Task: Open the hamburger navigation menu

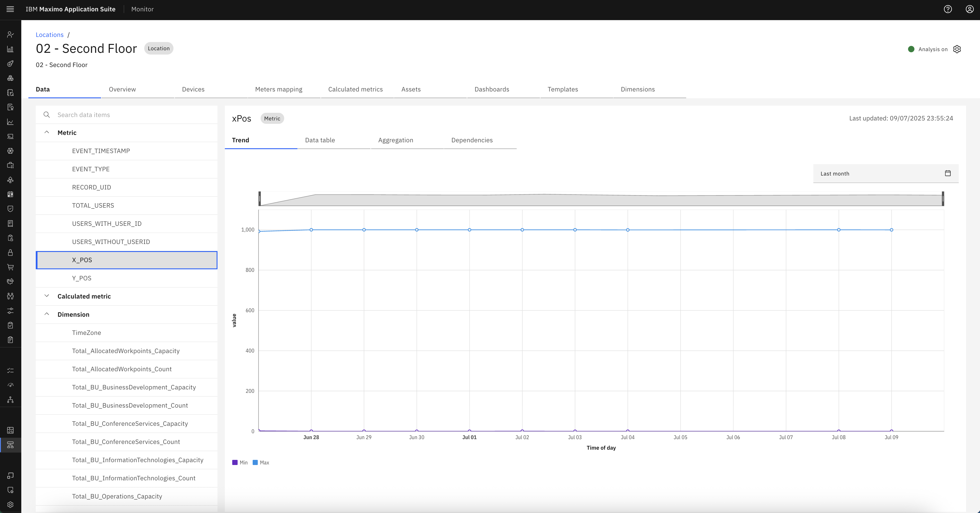Action: coord(10,9)
